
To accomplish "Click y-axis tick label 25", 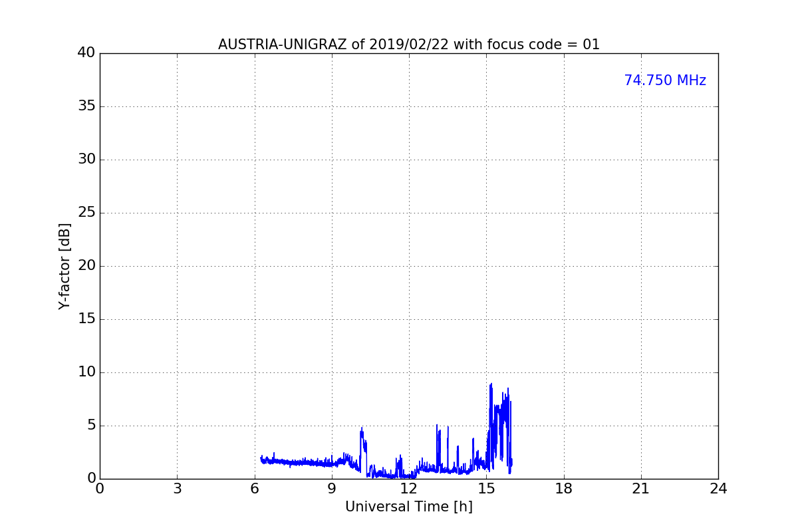I will pos(86,213).
